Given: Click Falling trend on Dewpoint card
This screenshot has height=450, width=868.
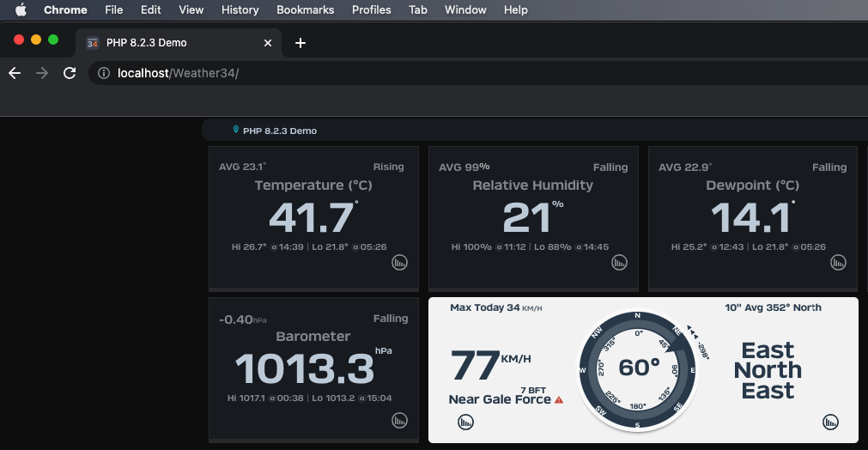Looking at the screenshot, I should coord(829,167).
